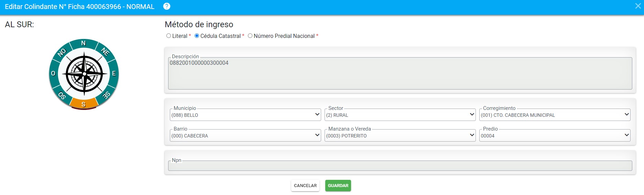
Task: Select the N direction on the compass
Action: (x=83, y=43)
